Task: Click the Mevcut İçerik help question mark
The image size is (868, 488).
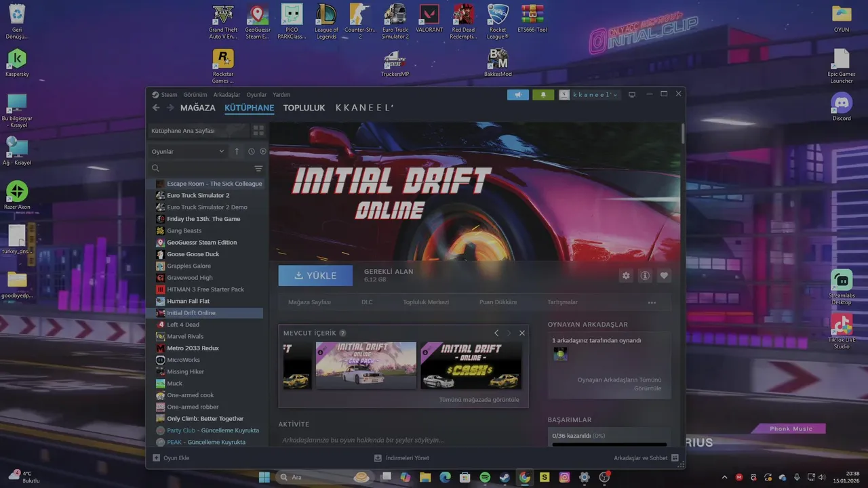Action: (x=342, y=333)
